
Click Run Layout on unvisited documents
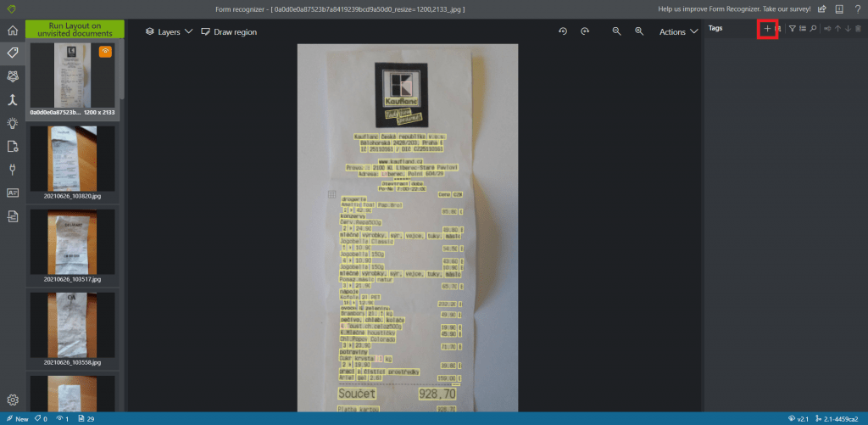click(75, 29)
